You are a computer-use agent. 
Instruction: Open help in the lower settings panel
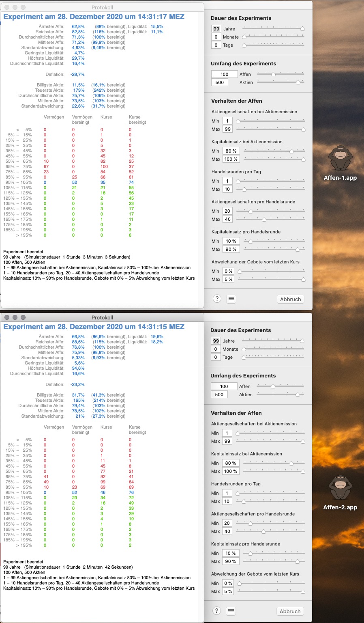point(217,611)
